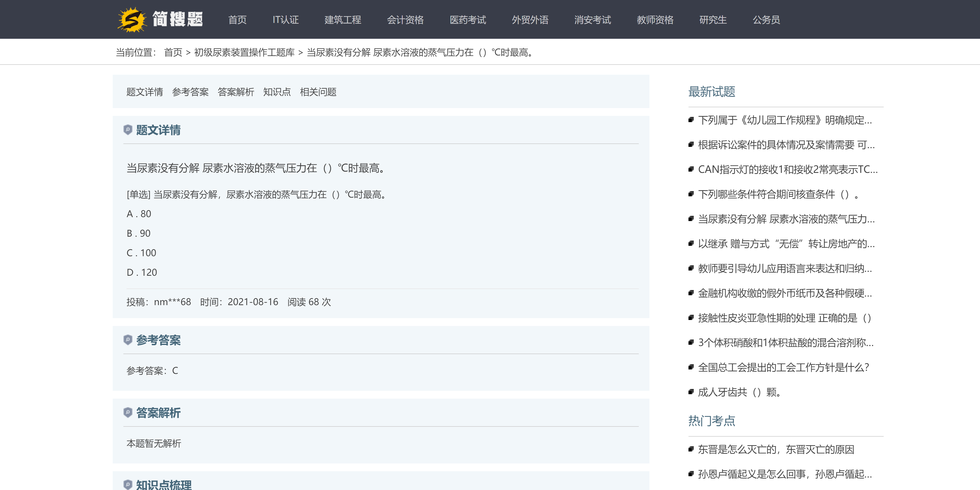The image size is (980, 490).
Task: Jump to the 知识点 section tab
Action: pos(277,92)
